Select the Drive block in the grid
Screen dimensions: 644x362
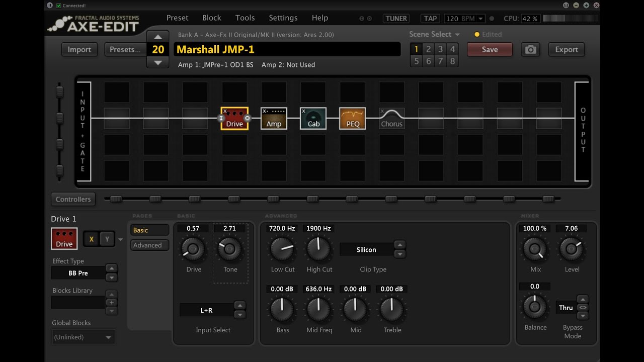[x=234, y=119]
